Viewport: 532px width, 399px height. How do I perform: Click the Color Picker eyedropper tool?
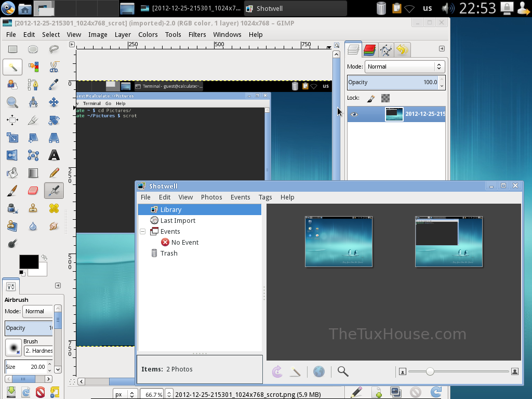click(54, 84)
